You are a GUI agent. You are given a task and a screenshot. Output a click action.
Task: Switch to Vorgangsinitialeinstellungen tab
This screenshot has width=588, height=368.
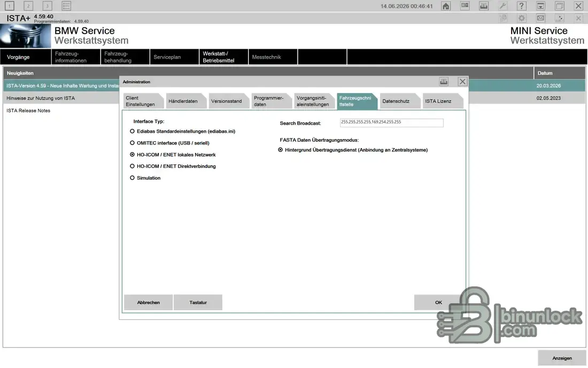(x=314, y=101)
